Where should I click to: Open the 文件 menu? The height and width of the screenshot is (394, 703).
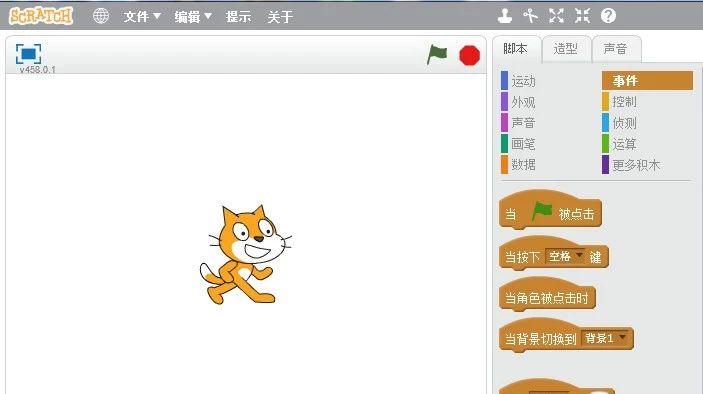142,17
